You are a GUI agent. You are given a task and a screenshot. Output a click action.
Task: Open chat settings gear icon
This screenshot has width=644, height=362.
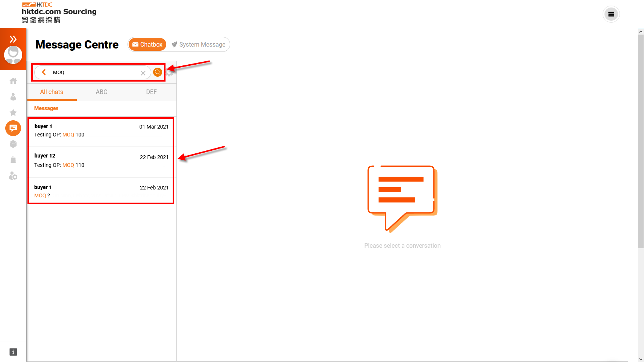(170, 73)
